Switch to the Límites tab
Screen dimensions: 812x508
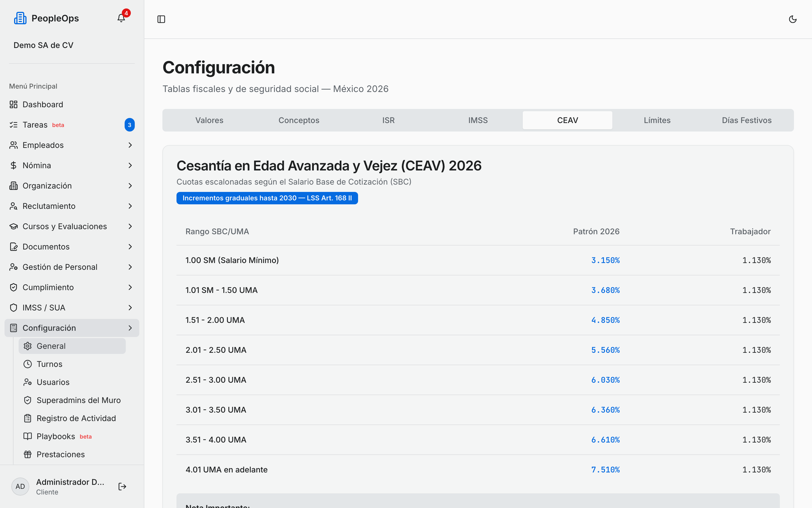pos(657,120)
